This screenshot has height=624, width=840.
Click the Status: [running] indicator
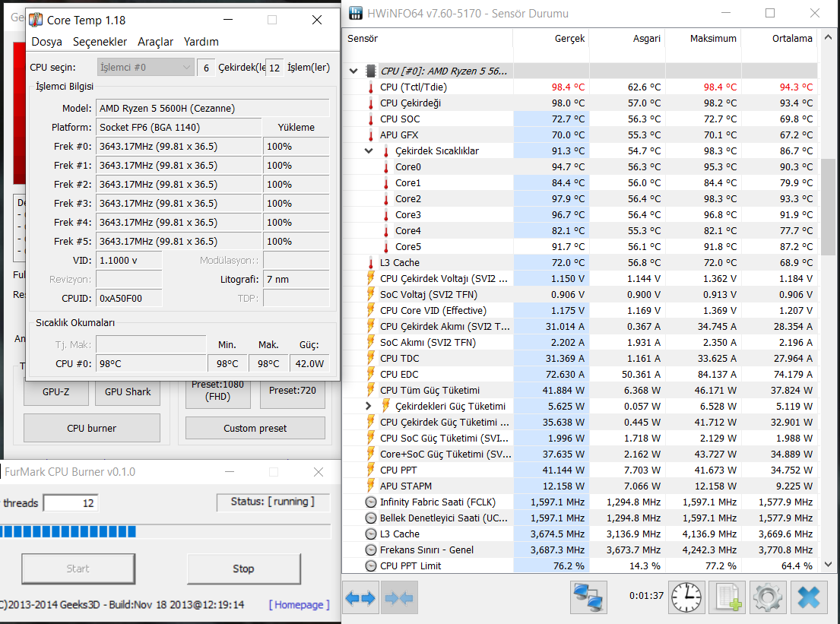(273, 502)
